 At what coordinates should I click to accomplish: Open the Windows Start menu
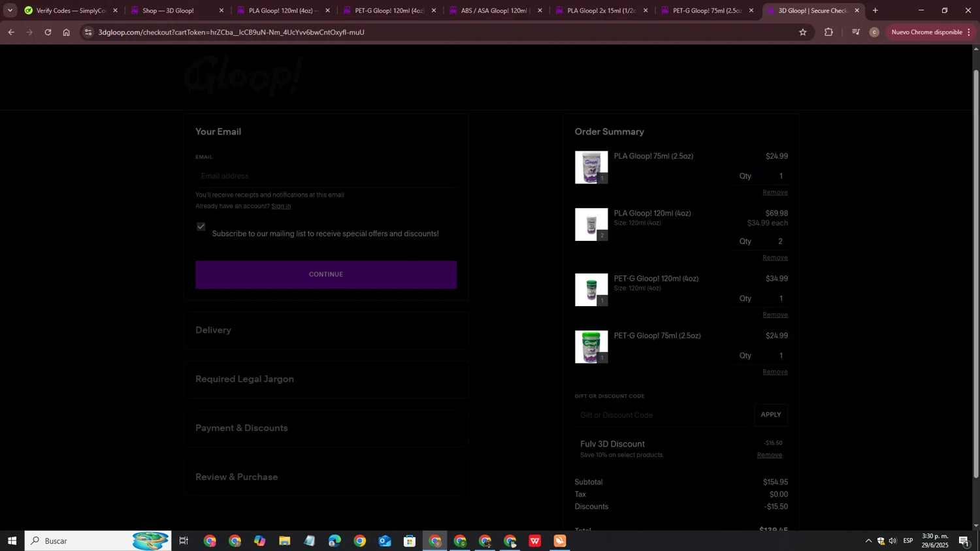coord(12,541)
